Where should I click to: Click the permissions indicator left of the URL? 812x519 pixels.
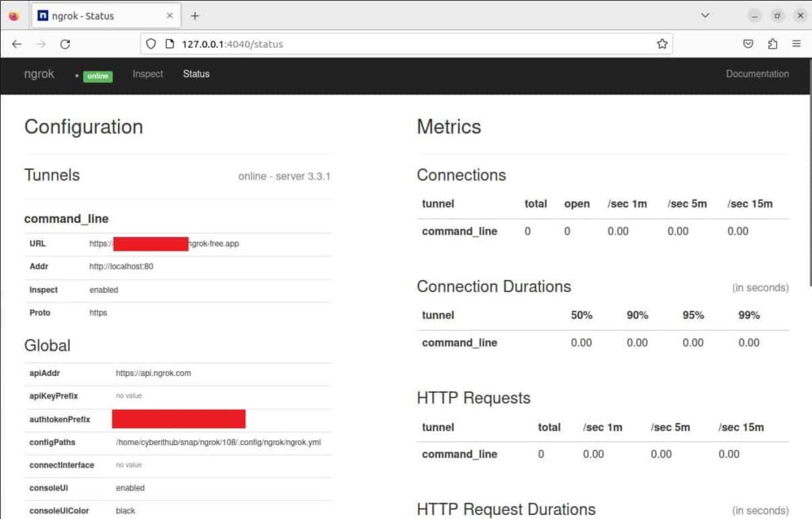click(168, 44)
